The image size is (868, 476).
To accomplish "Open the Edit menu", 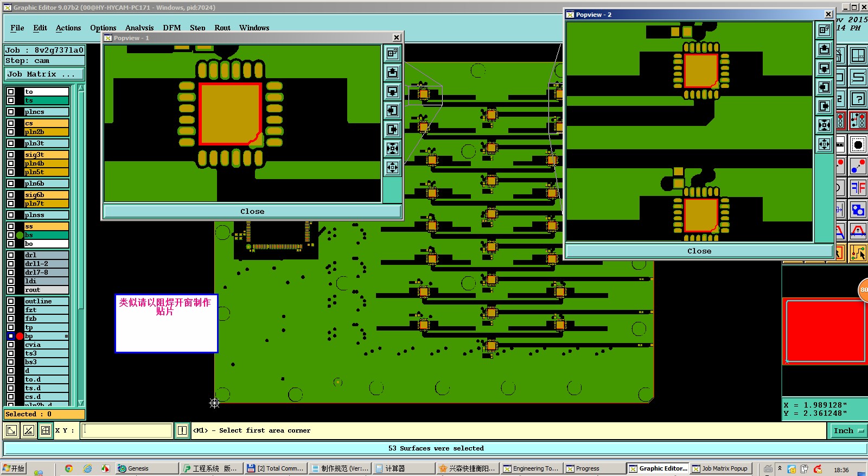I will point(40,28).
